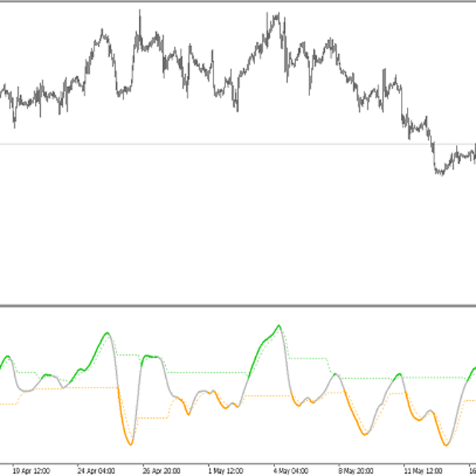Select the flat green oscillator top near 26 Apr
Screen dimensions: 476x476
coord(152,357)
